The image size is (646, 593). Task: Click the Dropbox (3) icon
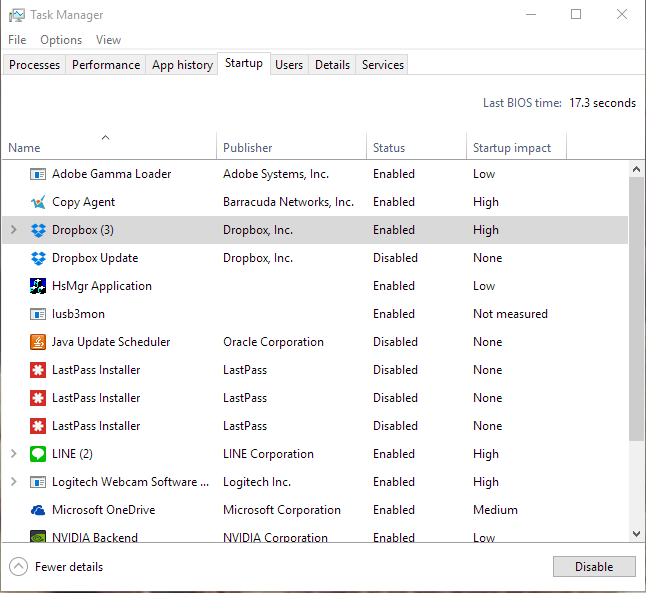point(38,230)
